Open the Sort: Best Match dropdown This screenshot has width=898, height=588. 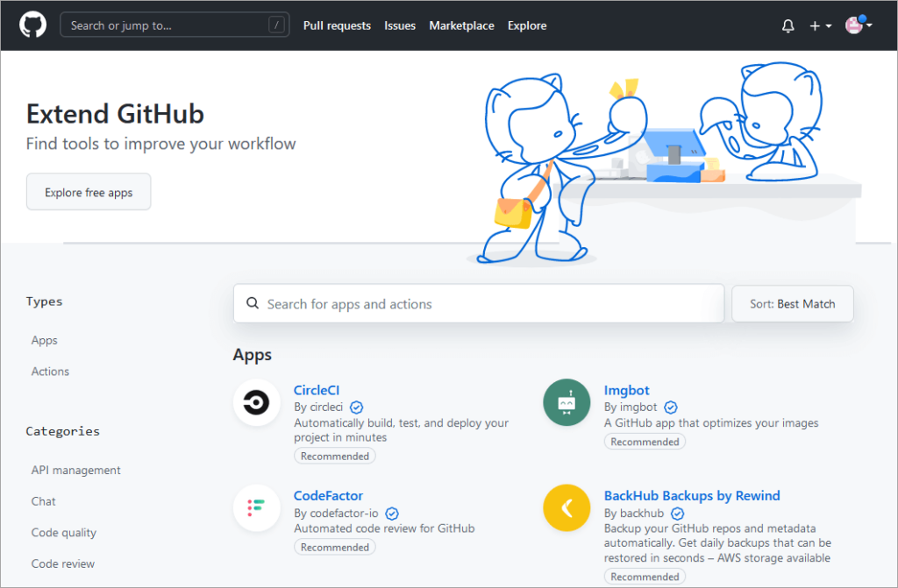[x=792, y=303]
